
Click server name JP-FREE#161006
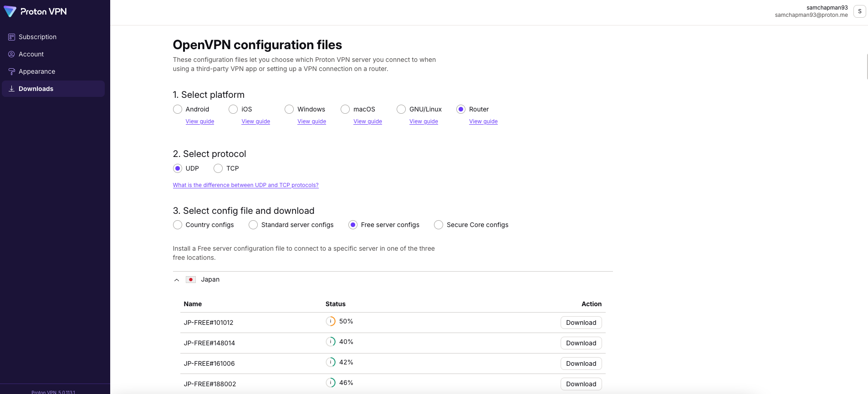(x=209, y=364)
